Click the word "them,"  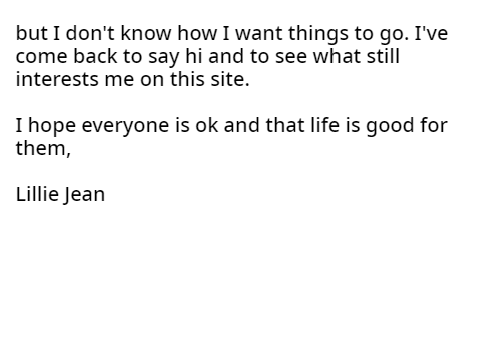tap(43, 148)
